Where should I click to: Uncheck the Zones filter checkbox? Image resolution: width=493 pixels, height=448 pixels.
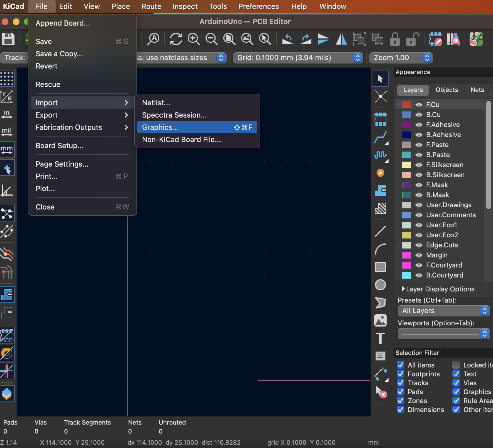click(x=401, y=401)
